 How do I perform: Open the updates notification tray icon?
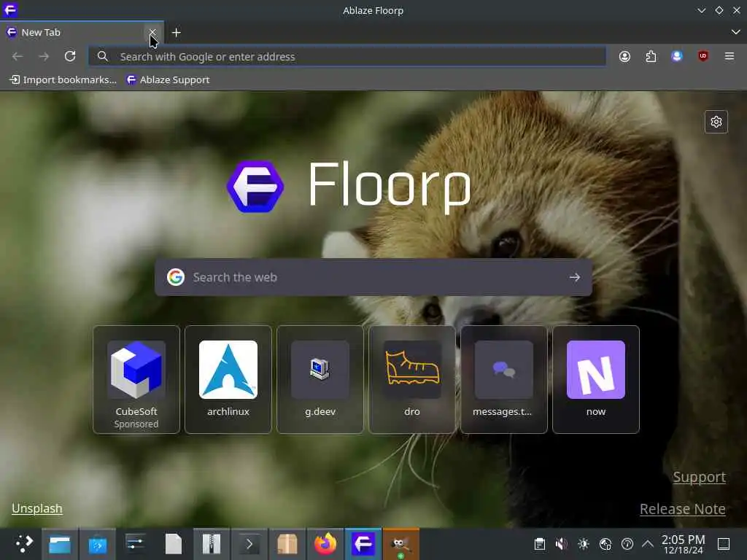click(x=627, y=544)
